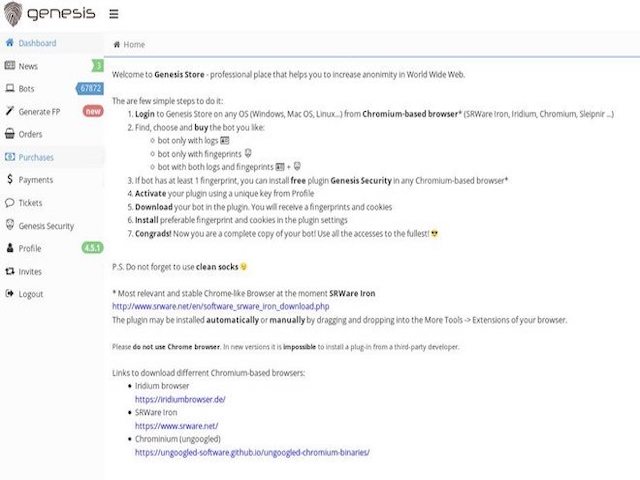
Task: Open the Purchases section
Action: tap(36, 157)
